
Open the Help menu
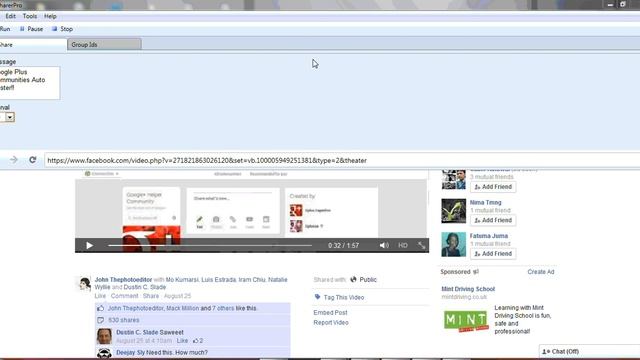(50, 16)
